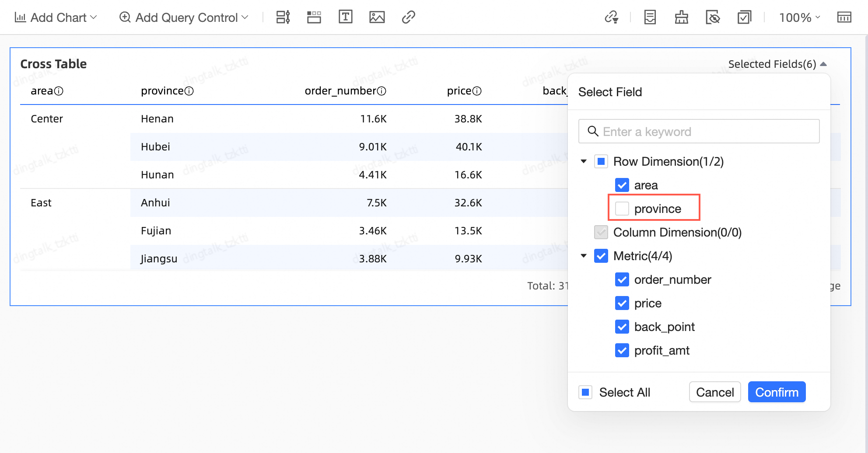Viewport: 868px width, 453px height.
Task: Open the 100% zoom dropdown
Action: [799, 17]
